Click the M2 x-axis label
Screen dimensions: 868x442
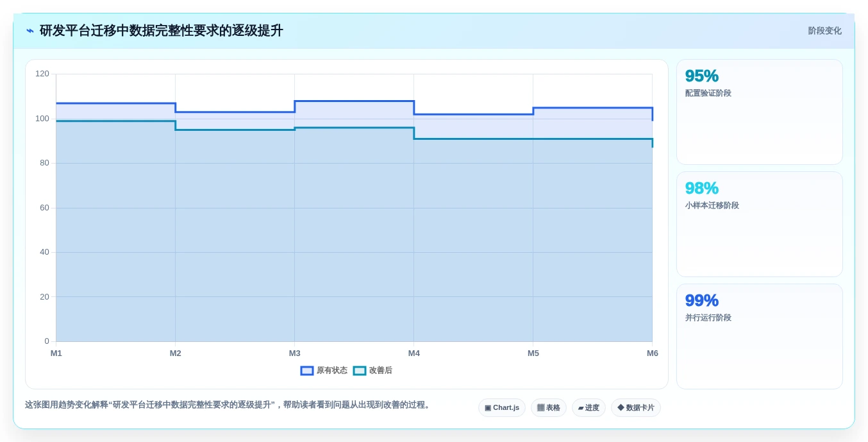pyautogui.click(x=176, y=353)
